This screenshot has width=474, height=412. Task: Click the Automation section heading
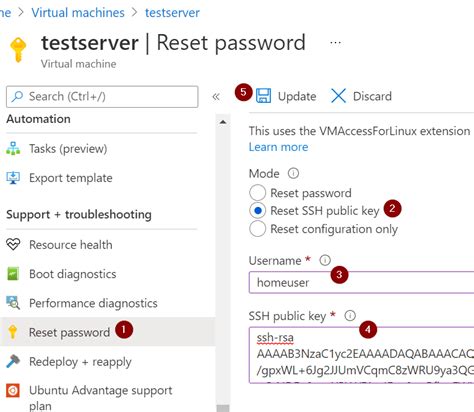point(38,119)
